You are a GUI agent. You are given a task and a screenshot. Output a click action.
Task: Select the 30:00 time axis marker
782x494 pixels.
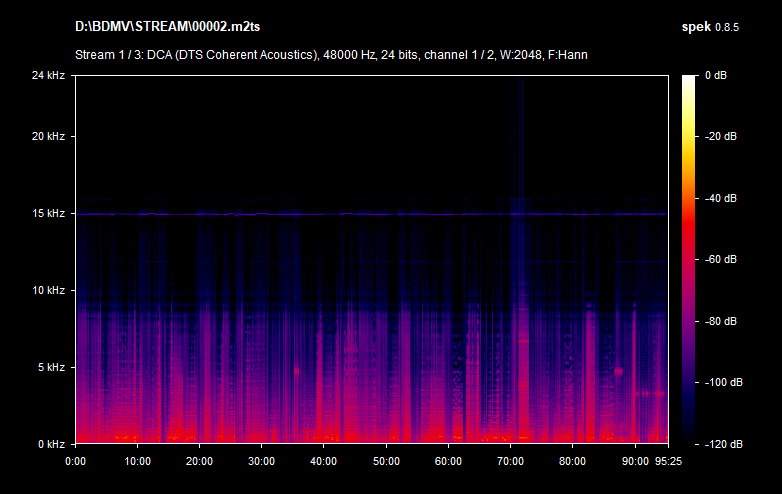[261, 461]
